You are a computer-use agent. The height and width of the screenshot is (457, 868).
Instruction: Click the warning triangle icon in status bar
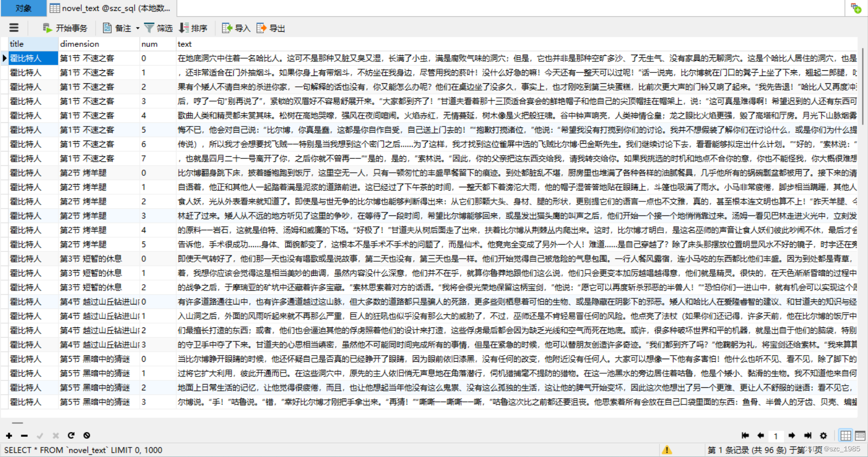(667, 450)
